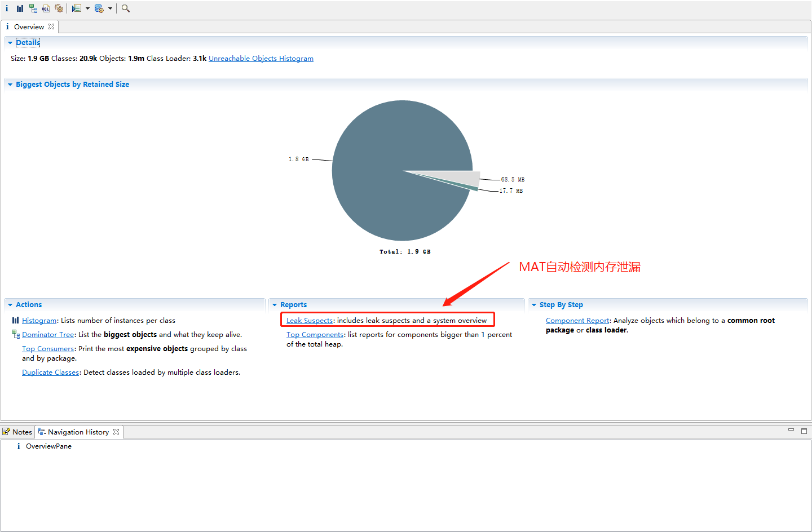Open the Leak Suspects report link
Screen dimensions: 812x532
(309, 321)
